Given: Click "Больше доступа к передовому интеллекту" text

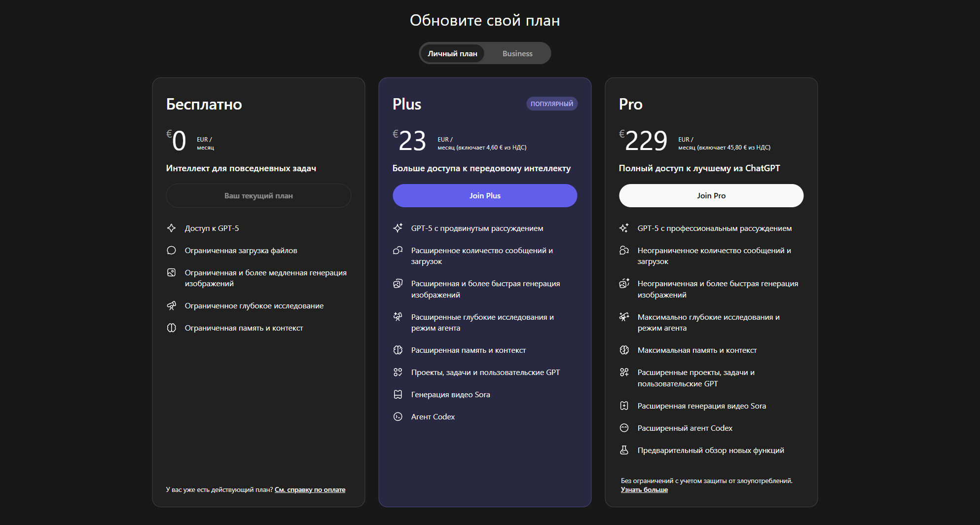Looking at the screenshot, I should (481, 168).
